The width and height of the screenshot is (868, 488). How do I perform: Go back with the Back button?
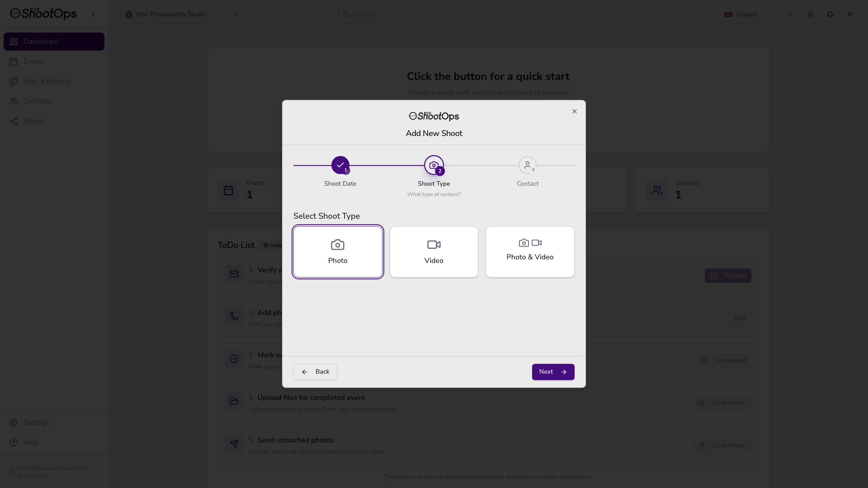pos(315,372)
